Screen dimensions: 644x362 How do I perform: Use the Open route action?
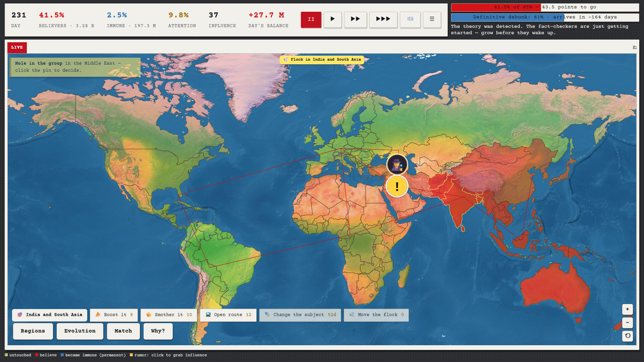pyautogui.click(x=228, y=315)
